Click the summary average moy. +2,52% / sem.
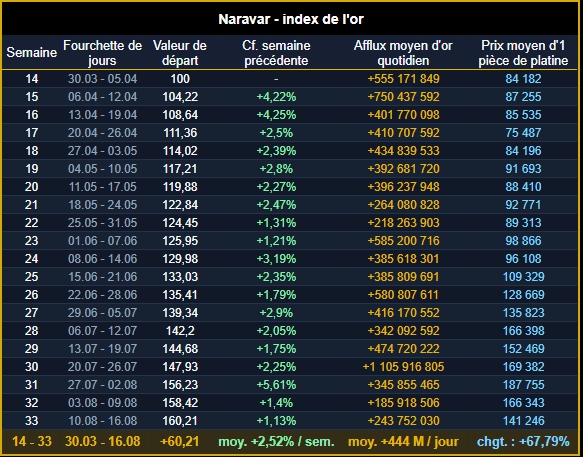 276,442
